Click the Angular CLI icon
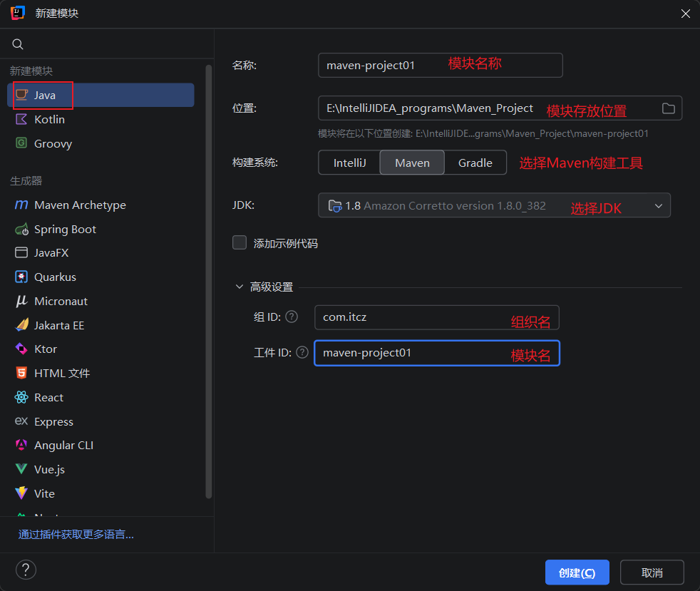Screen dimensions: 700x591 21,445
